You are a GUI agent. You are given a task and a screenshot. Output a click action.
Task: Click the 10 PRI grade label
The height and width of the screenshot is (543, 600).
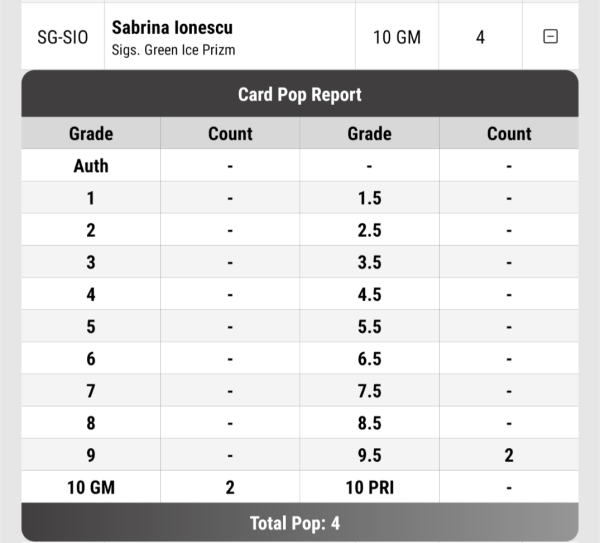(369, 488)
